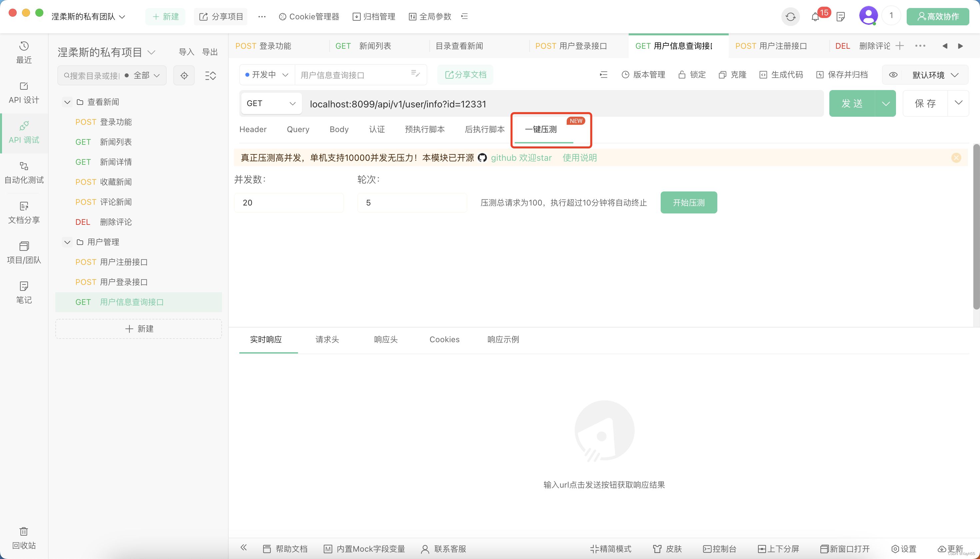The height and width of the screenshot is (559, 980).
Task: Click the 开始压测 button
Action: point(688,202)
